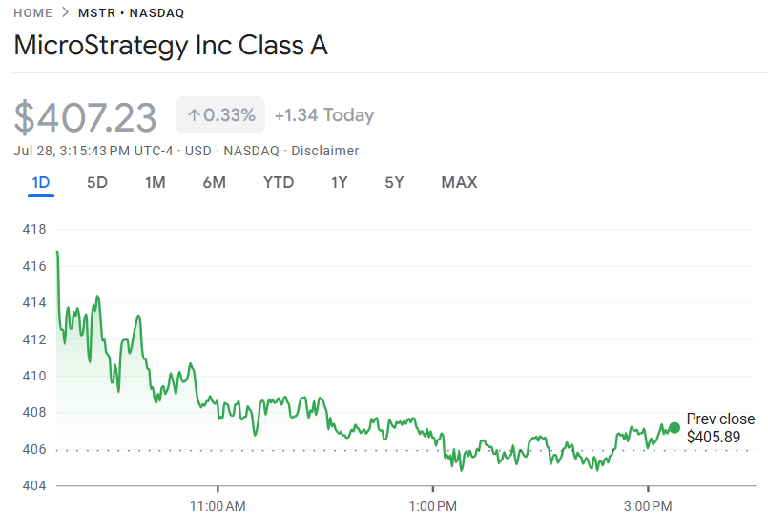
Task: Open the MSTR • NASDAQ breadcrumb
Action: pyautogui.click(x=132, y=13)
